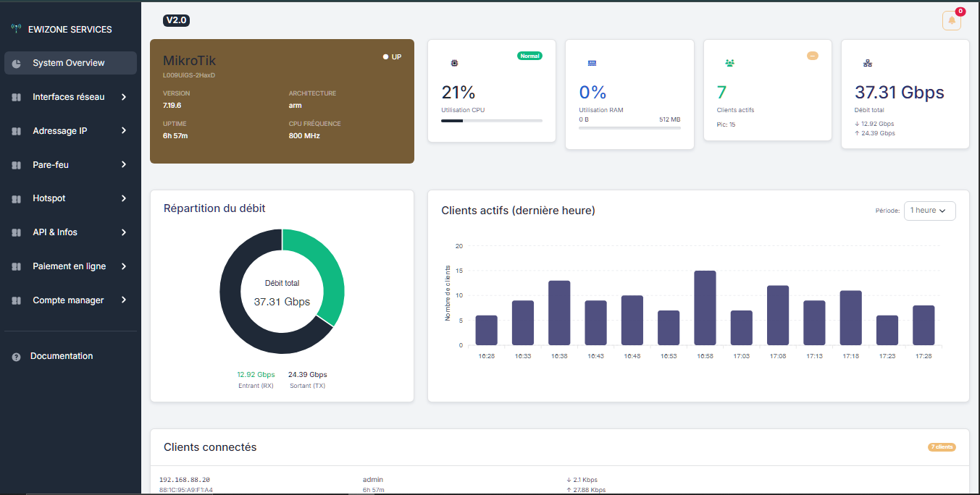Click the EWIZONE SERVICES antenna logo icon

16,29
